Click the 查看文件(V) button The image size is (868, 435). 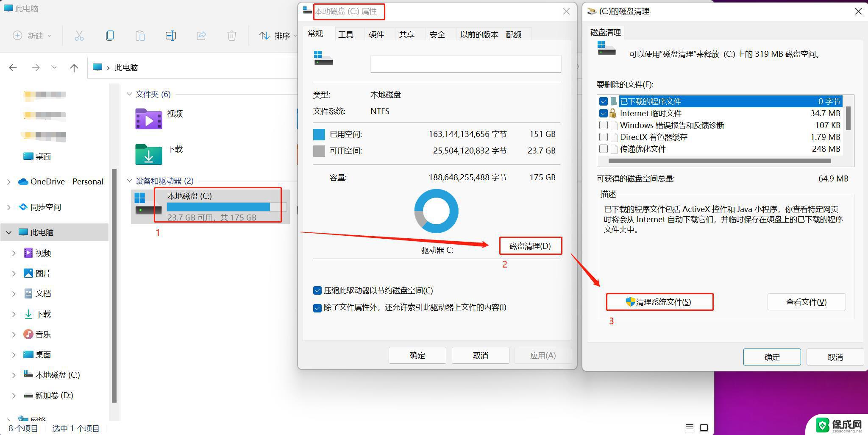coord(807,302)
